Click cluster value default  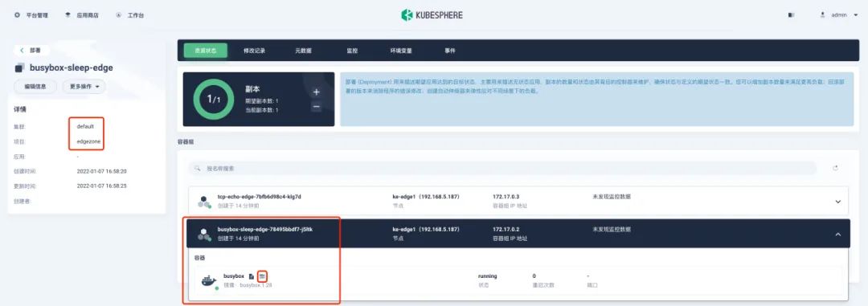click(86, 127)
